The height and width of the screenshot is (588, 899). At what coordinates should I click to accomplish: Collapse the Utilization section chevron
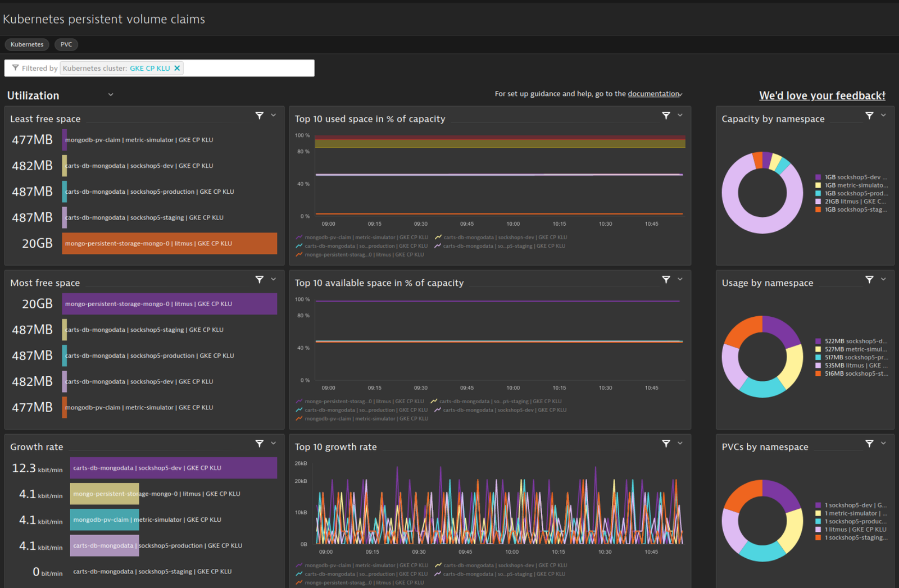(x=111, y=95)
